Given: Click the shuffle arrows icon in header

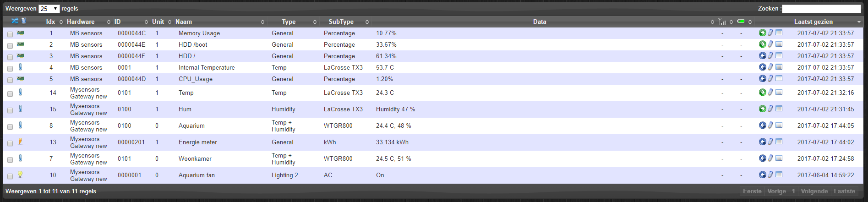Looking at the screenshot, I should [15, 21].
